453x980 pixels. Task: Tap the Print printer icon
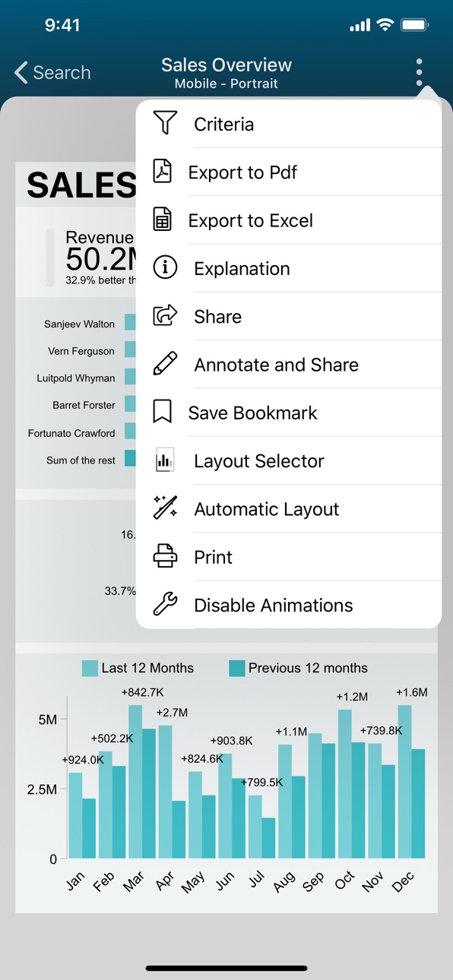pos(165,556)
